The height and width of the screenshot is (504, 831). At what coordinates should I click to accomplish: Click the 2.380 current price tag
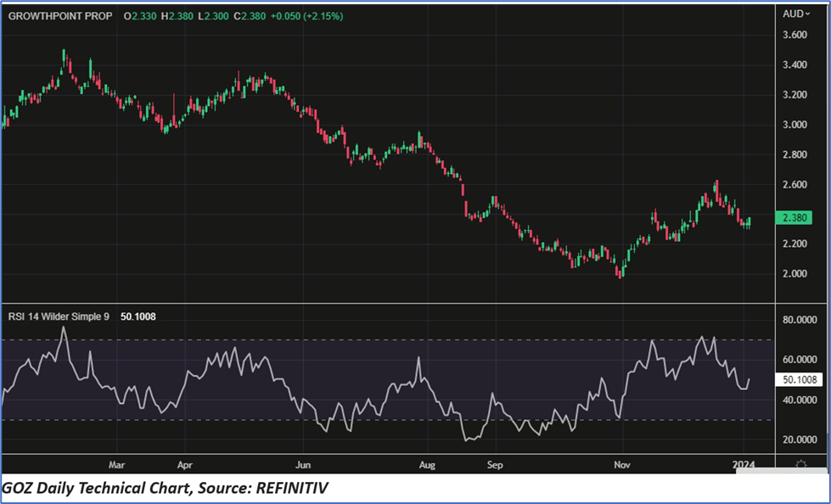[x=794, y=217]
